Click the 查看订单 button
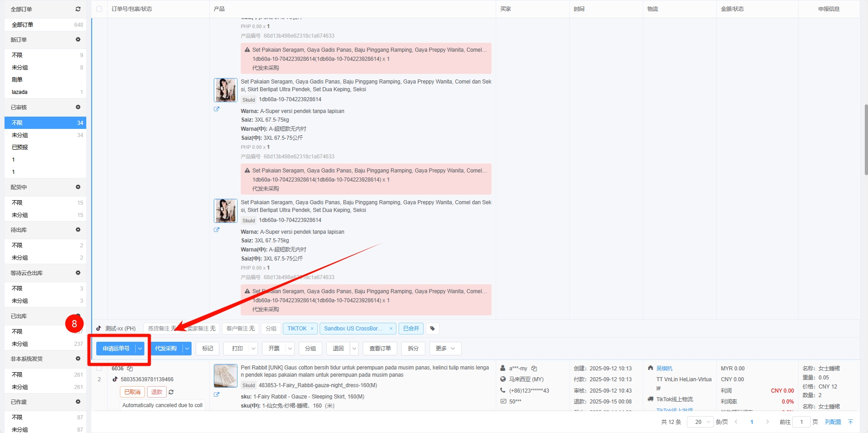This screenshot has width=868, height=433. [x=380, y=349]
